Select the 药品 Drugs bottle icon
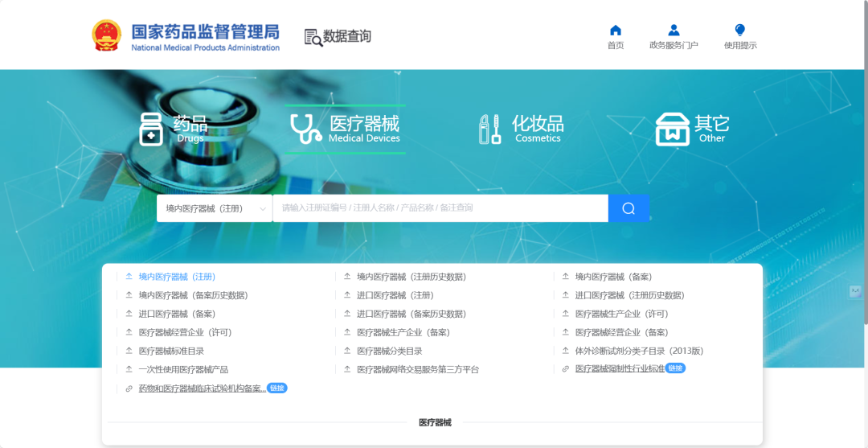The height and width of the screenshot is (448, 868). (x=151, y=129)
